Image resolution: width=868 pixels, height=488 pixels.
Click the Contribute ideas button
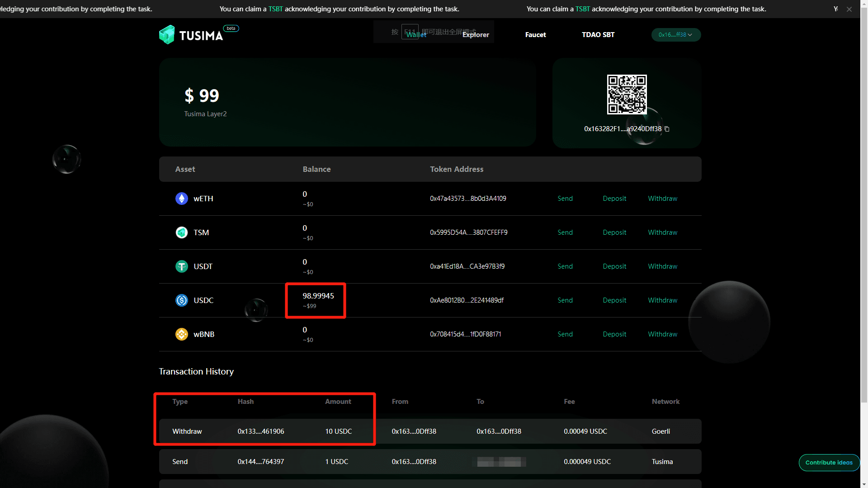click(x=829, y=462)
